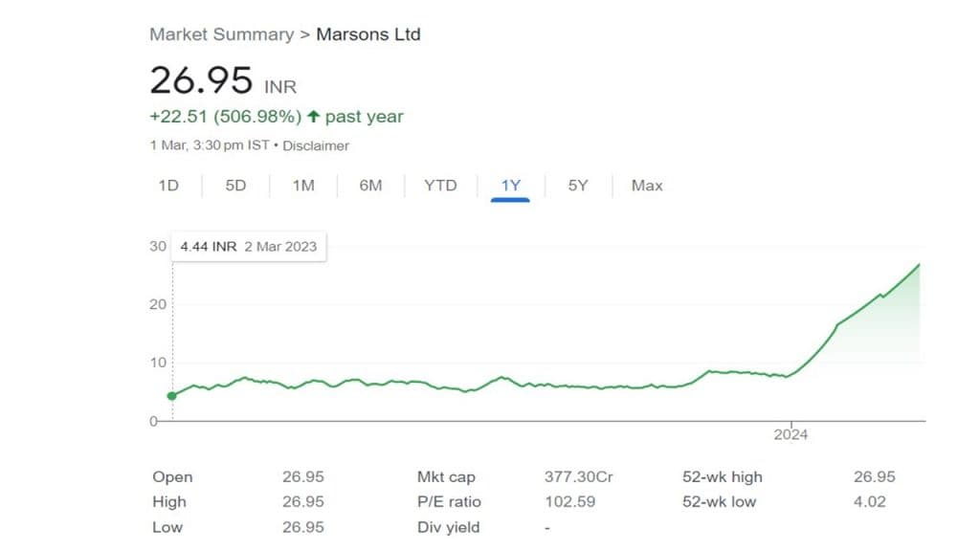Select the 1D time range tab
This screenshot has height=551, width=980.
[x=168, y=186]
